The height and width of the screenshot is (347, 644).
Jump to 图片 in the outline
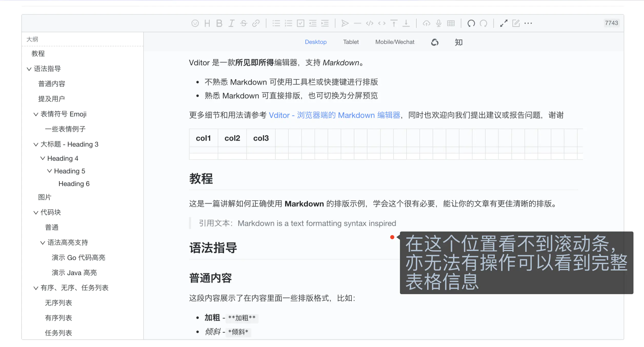pos(45,197)
